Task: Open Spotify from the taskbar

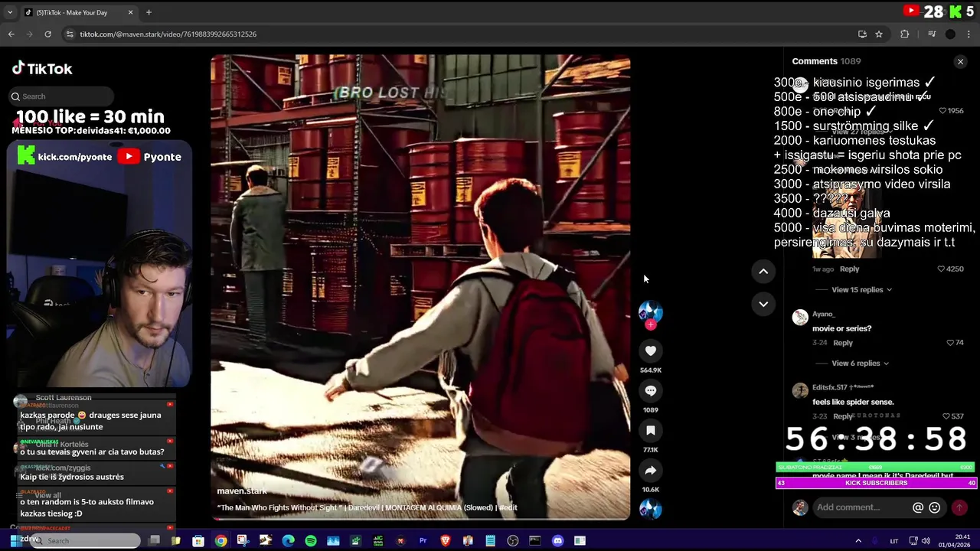Action: pos(311,541)
